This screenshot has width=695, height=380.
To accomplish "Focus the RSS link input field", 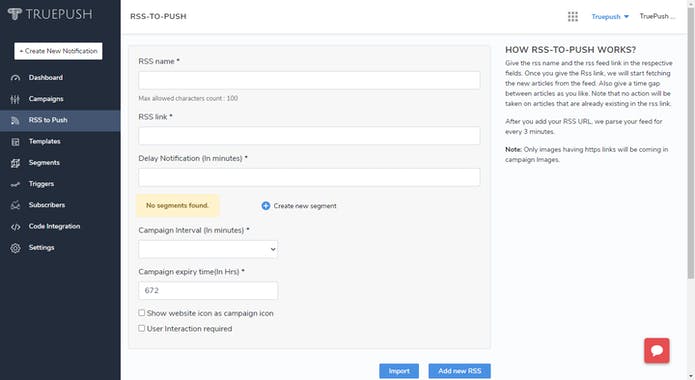I will click(309, 136).
